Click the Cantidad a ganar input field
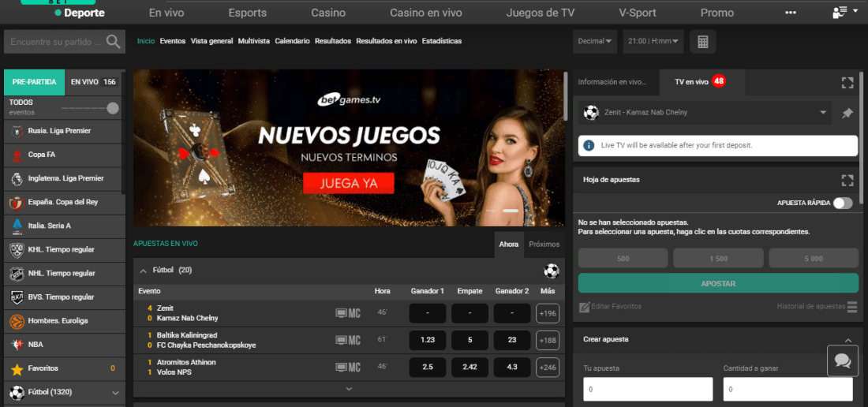The height and width of the screenshot is (407, 868). [788, 390]
